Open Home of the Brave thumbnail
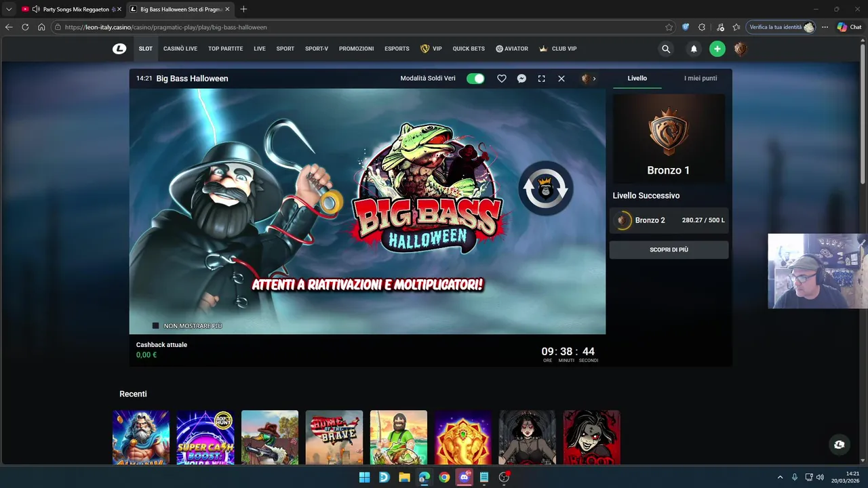The width and height of the screenshot is (868, 488). [x=334, y=437]
